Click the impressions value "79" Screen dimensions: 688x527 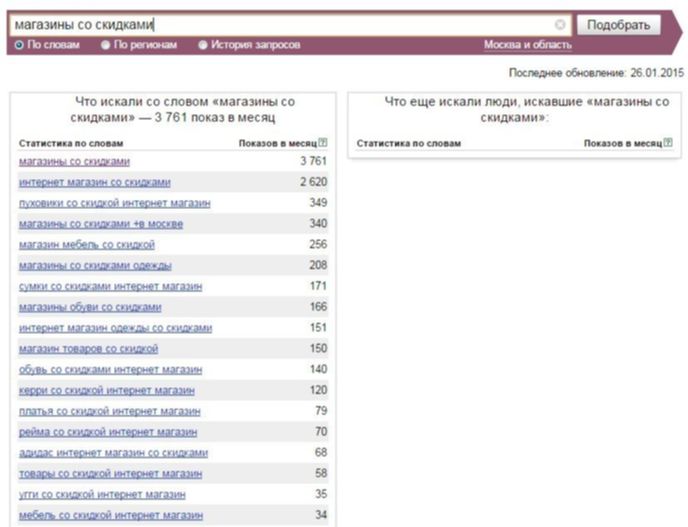coord(321,411)
